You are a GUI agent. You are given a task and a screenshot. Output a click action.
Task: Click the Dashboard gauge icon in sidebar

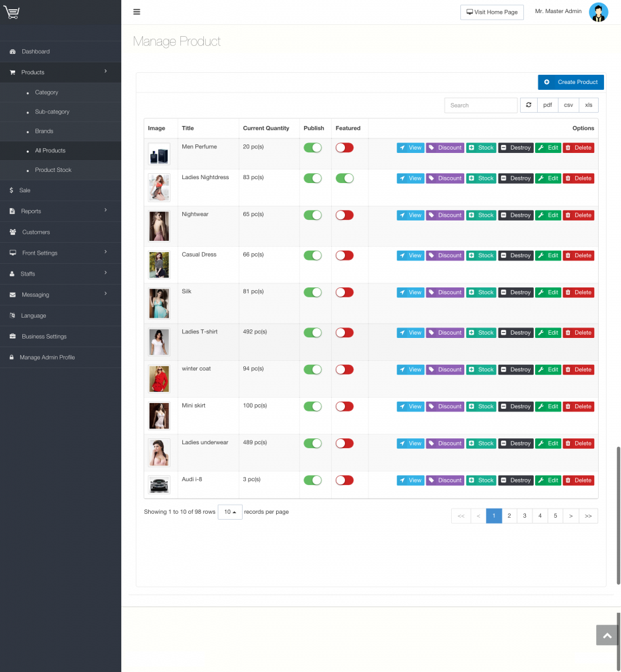coord(12,51)
